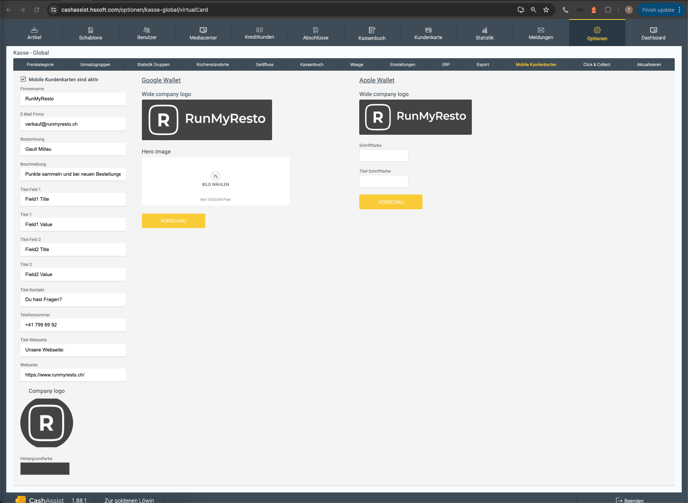Switch to the Preiskategorie tab
The width and height of the screenshot is (688, 503).
coord(40,65)
